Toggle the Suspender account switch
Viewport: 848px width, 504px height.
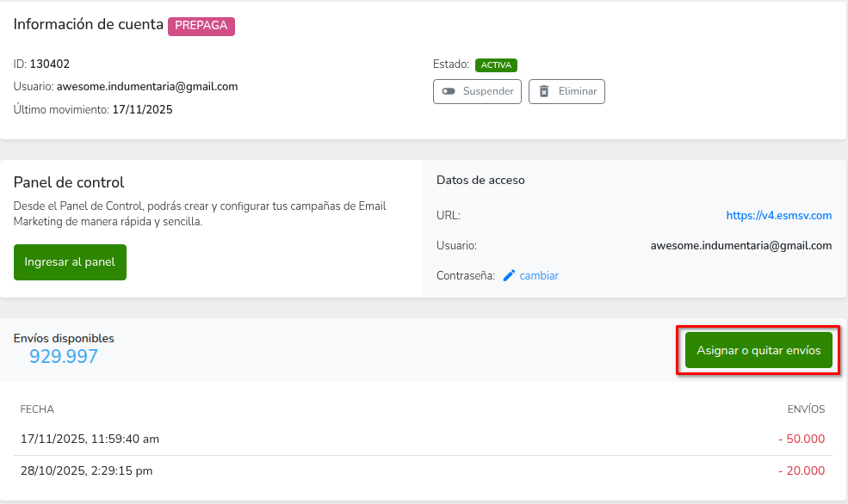(449, 91)
